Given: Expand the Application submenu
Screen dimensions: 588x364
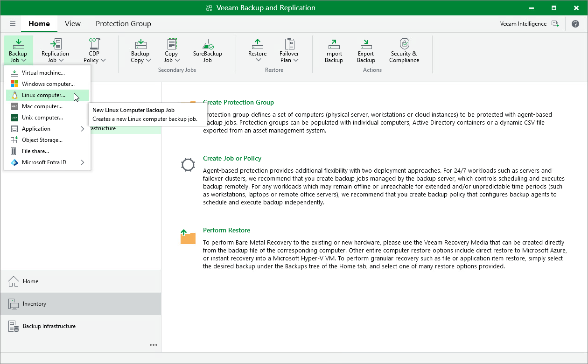Looking at the screenshot, I should point(47,129).
